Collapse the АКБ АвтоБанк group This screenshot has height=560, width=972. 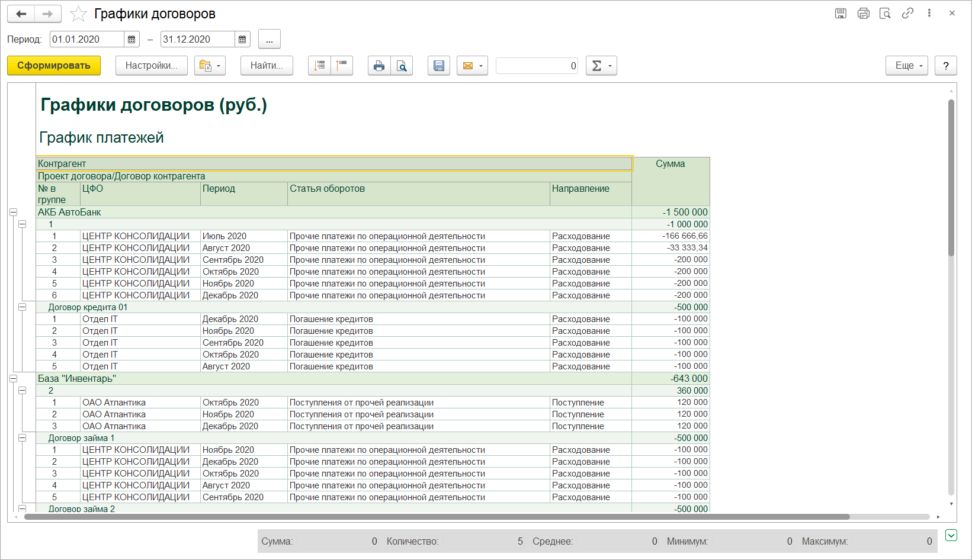tap(13, 212)
